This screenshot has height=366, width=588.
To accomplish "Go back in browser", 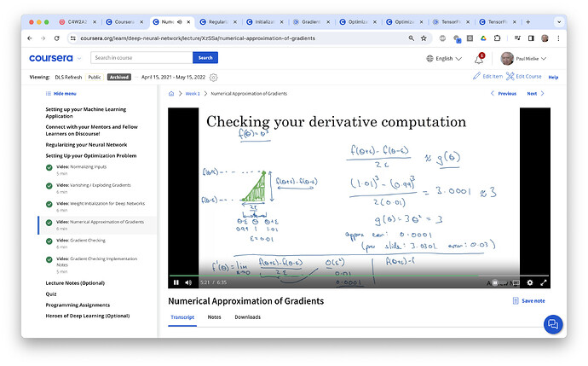I will pyautogui.click(x=30, y=38).
